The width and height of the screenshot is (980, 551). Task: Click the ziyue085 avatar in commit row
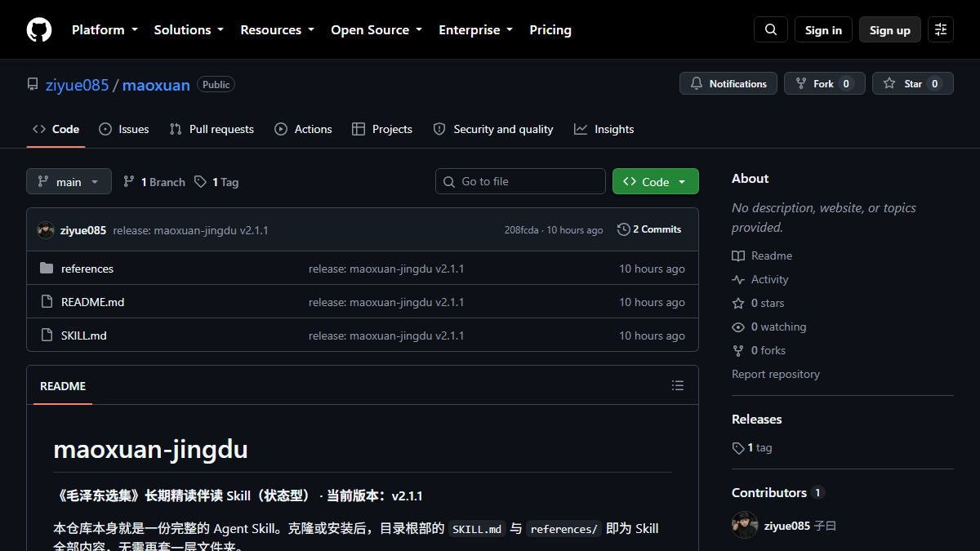point(46,230)
